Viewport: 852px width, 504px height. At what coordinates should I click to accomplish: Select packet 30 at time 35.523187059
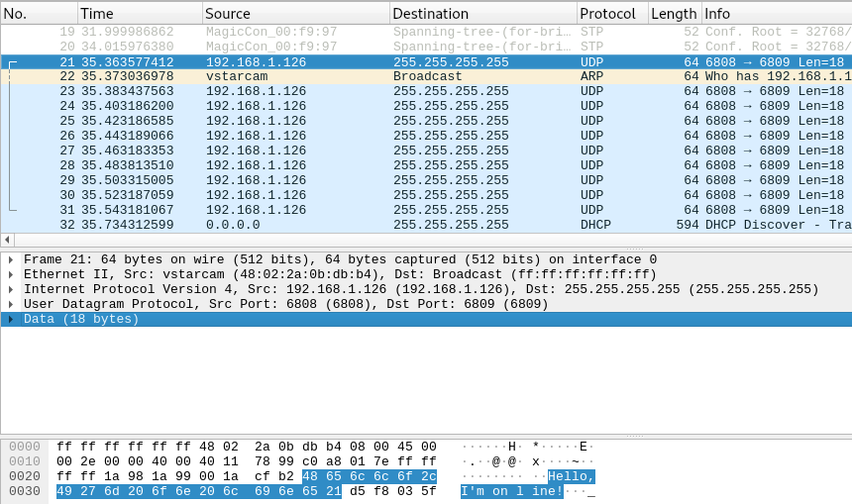tap(426, 195)
